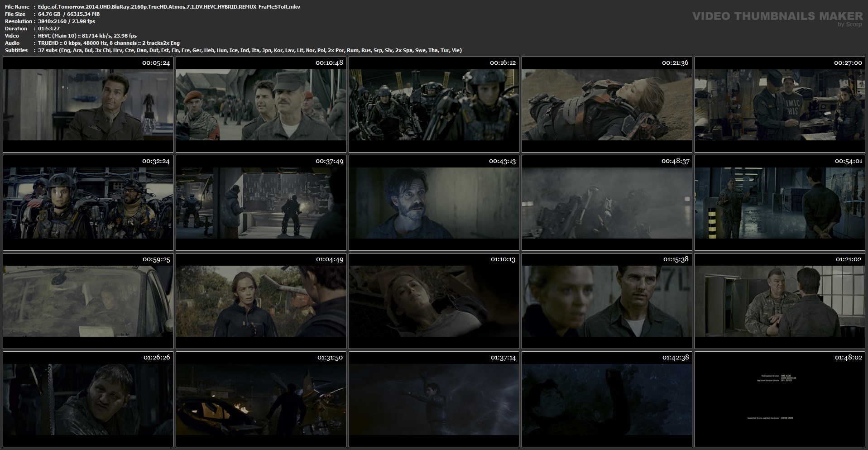The image size is (868, 450).
Task: Select the thumbnail at timestamp 01:10:13
Action: [x=434, y=301]
